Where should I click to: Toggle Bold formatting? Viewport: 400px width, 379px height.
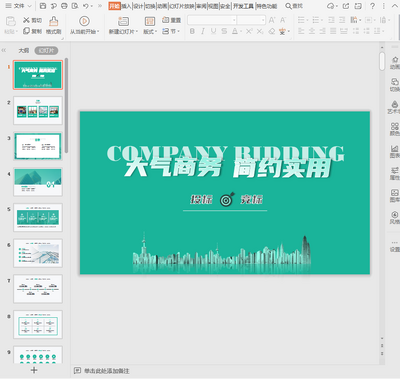[x=192, y=31]
